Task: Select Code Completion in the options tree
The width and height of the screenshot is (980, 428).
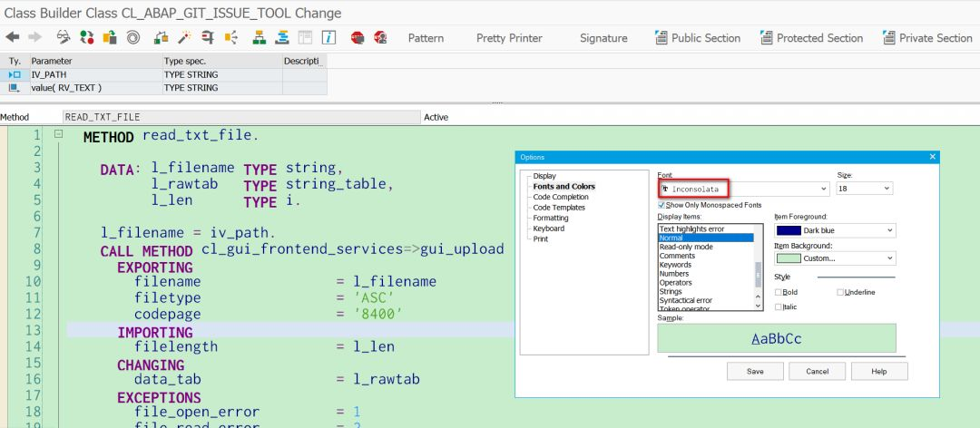Action: point(560,197)
